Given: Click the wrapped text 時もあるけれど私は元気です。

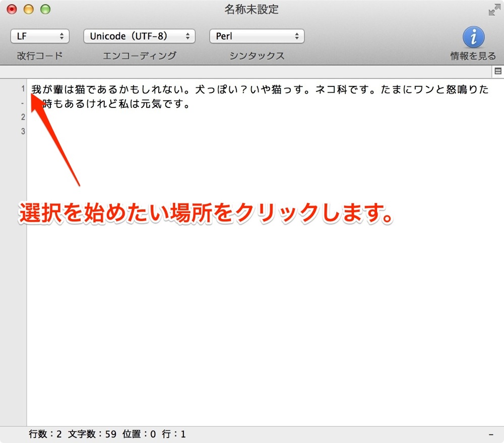Looking at the screenshot, I should coord(116,103).
